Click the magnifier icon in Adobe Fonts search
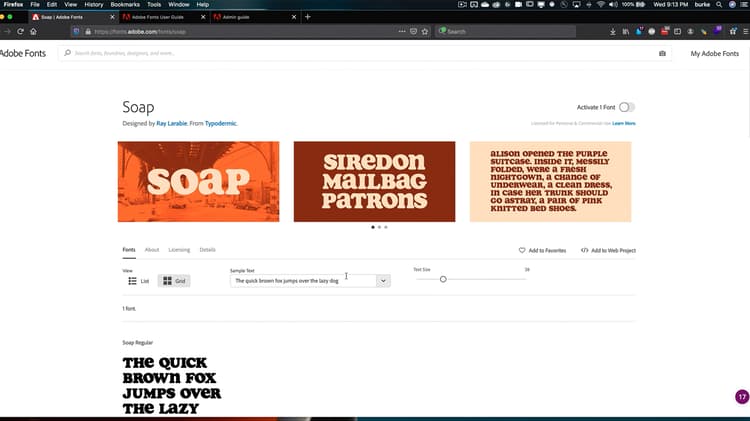 [x=67, y=53]
